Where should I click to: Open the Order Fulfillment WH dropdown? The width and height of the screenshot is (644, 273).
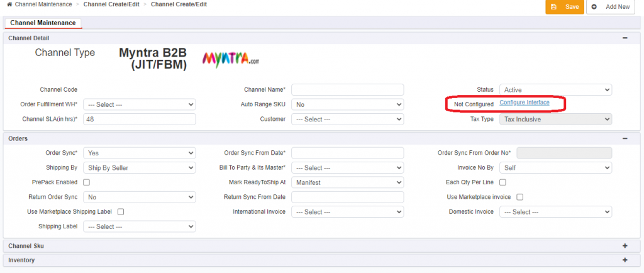[x=139, y=104]
